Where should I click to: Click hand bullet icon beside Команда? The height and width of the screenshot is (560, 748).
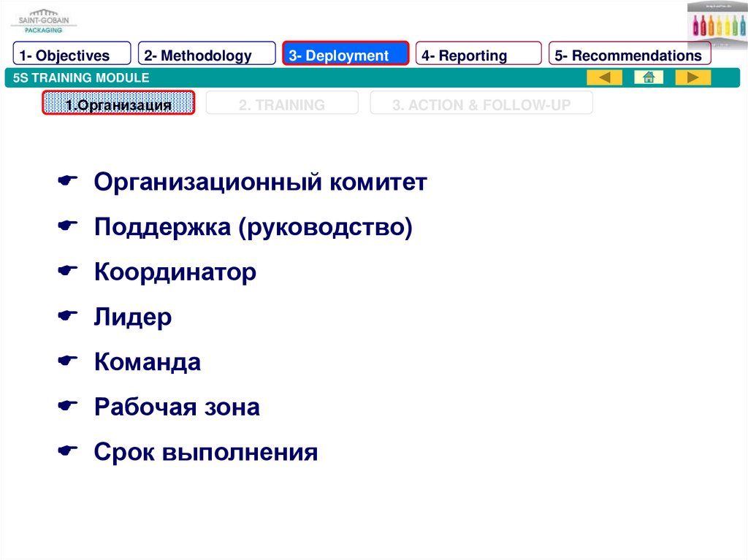[x=68, y=361]
